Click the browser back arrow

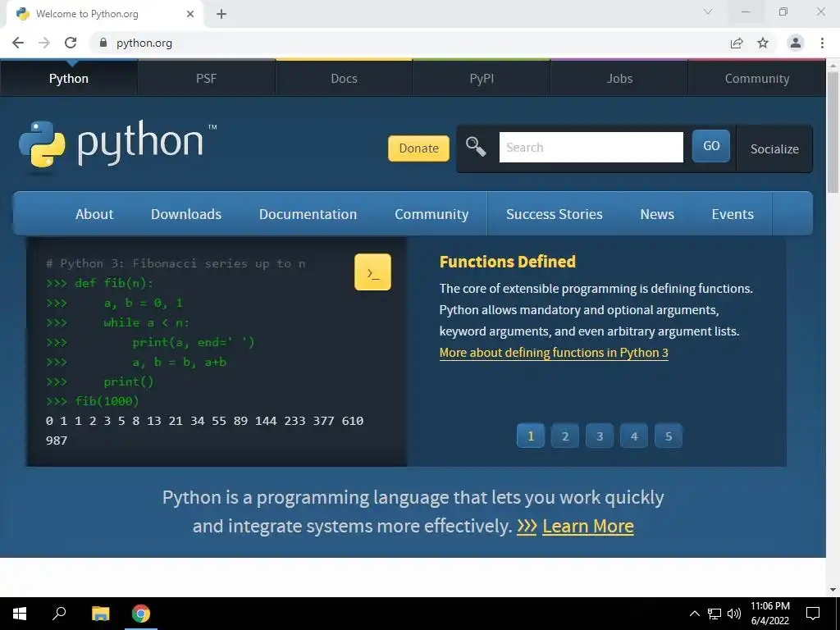18,43
